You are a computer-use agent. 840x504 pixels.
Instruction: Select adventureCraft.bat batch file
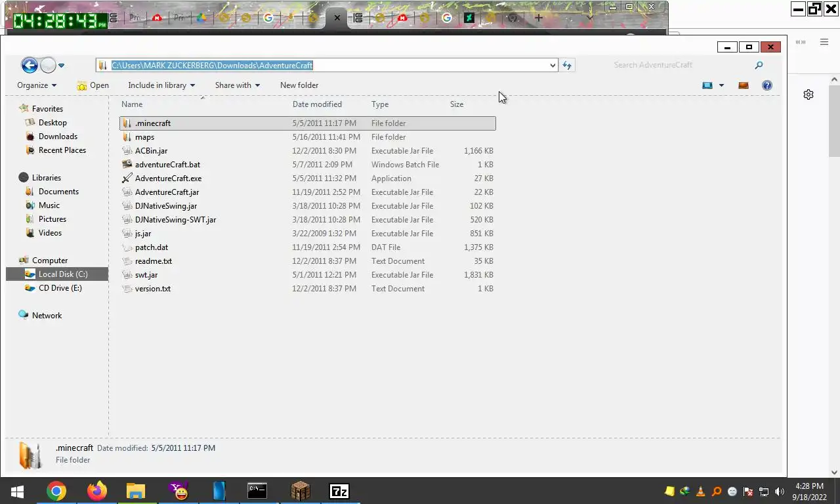[x=307, y=165]
